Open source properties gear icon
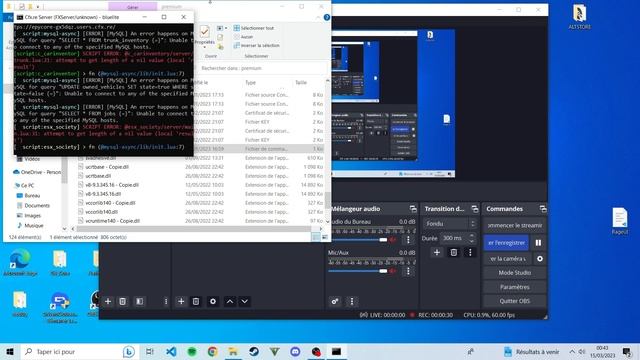640x360 pixels. [213, 302]
